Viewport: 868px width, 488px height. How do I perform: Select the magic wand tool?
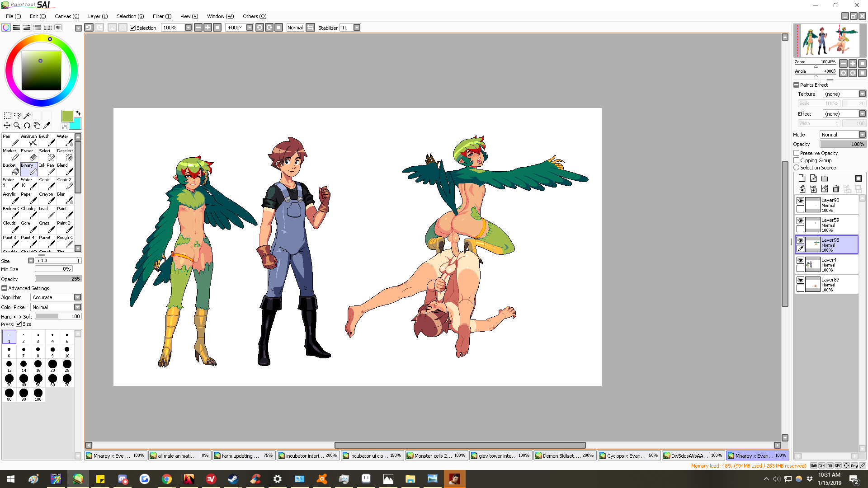(x=27, y=116)
